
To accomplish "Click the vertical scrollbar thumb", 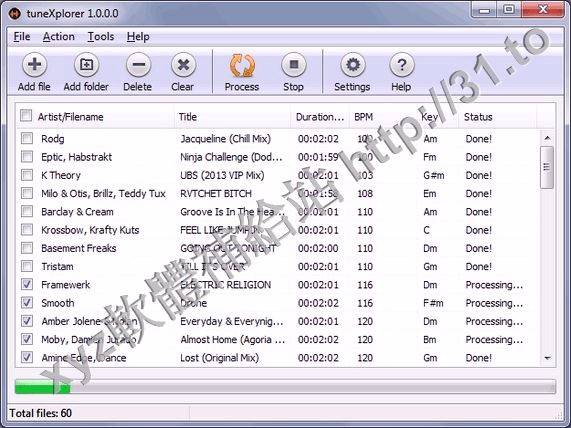I will [x=547, y=167].
